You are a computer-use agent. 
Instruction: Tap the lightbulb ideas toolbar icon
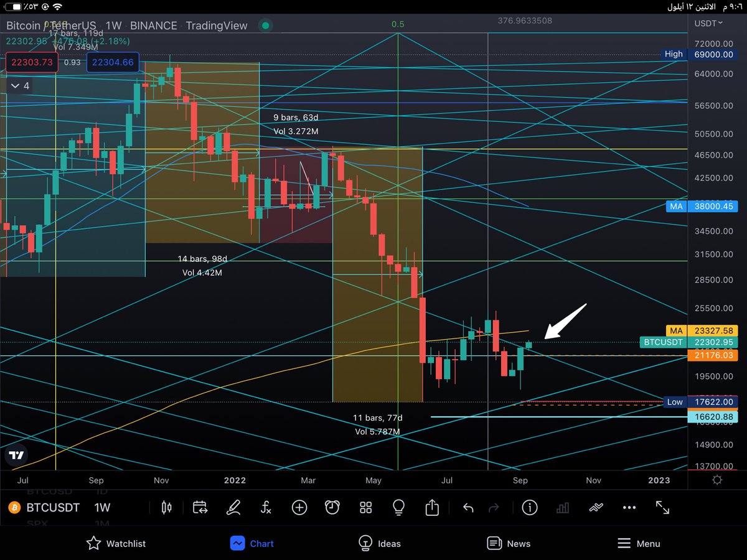point(399,508)
